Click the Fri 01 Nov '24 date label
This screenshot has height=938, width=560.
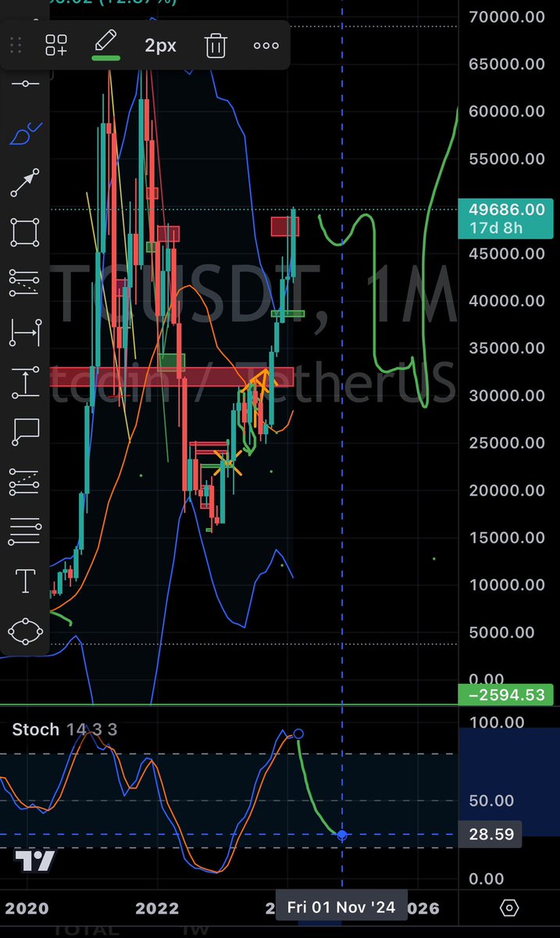[341, 908]
